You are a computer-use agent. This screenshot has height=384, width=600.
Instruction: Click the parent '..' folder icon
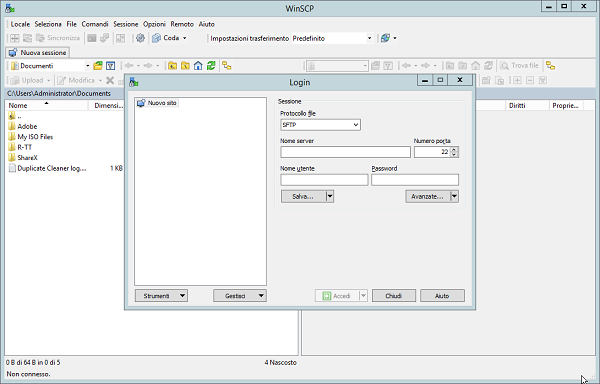12,116
